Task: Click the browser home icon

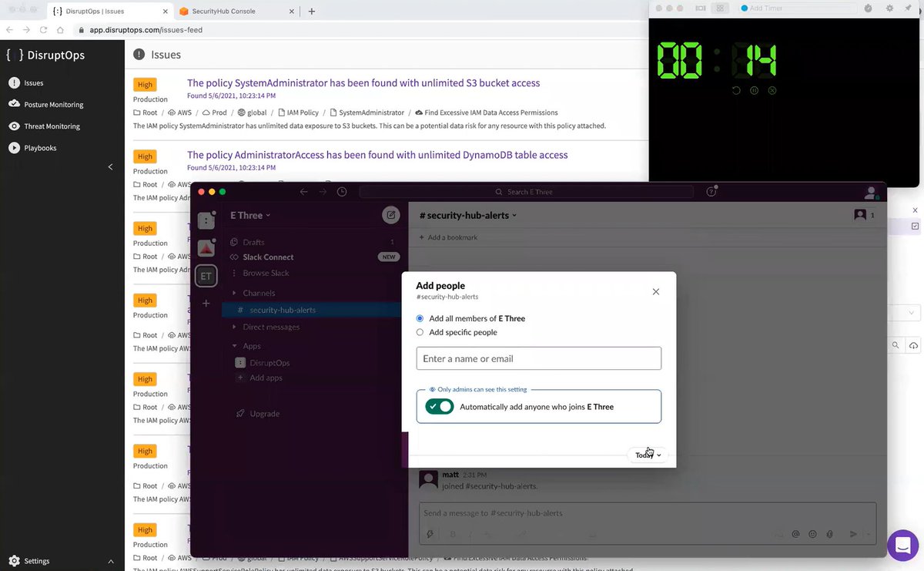Action: (x=60, y=30)
